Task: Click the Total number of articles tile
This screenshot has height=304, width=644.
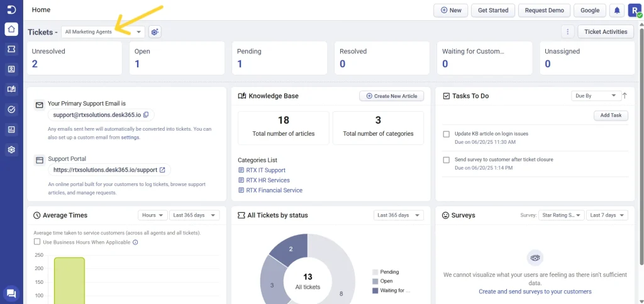Action: coord(284,128)
